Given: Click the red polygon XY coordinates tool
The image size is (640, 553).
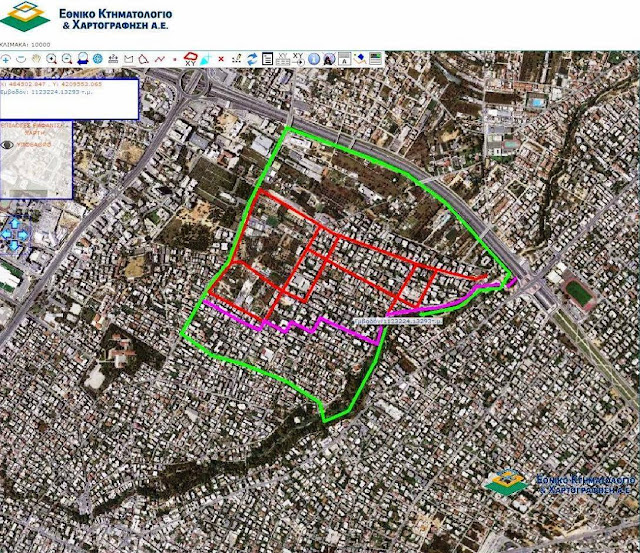Looking at the screenshot, I should pos(190,59).
